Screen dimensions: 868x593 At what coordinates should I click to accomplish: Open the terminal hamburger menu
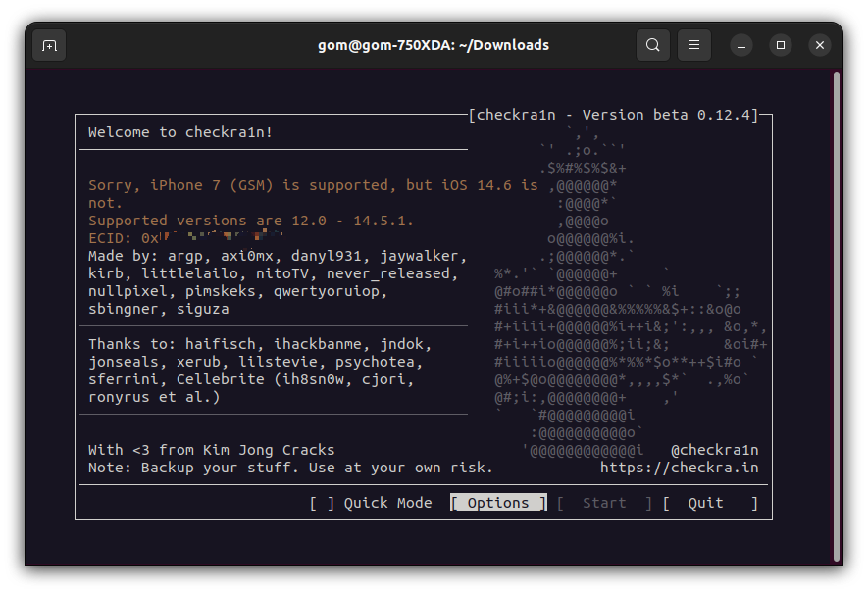coord(694,45)
